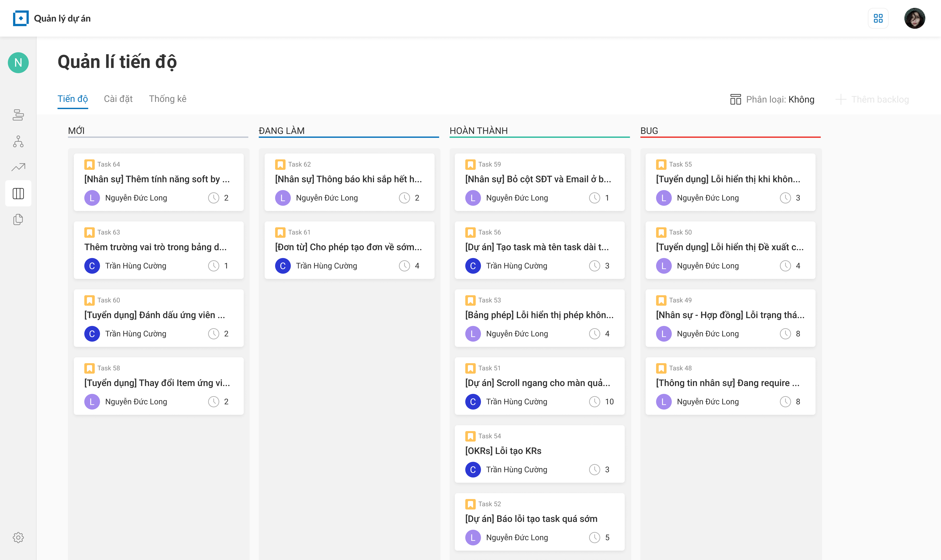Image resolution: width=941 pixels, height=560 pixels.
Task: Click the plus icon beside Thêm backlog
Action: (x=841, y=99)
